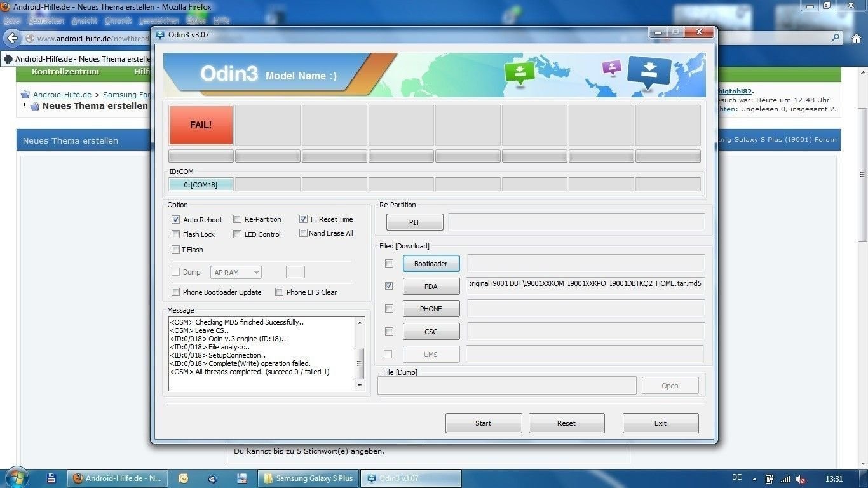Select Android-Hilfe.de Firefox tab
This screenshot has height=488, width=868.
(76, 58)
